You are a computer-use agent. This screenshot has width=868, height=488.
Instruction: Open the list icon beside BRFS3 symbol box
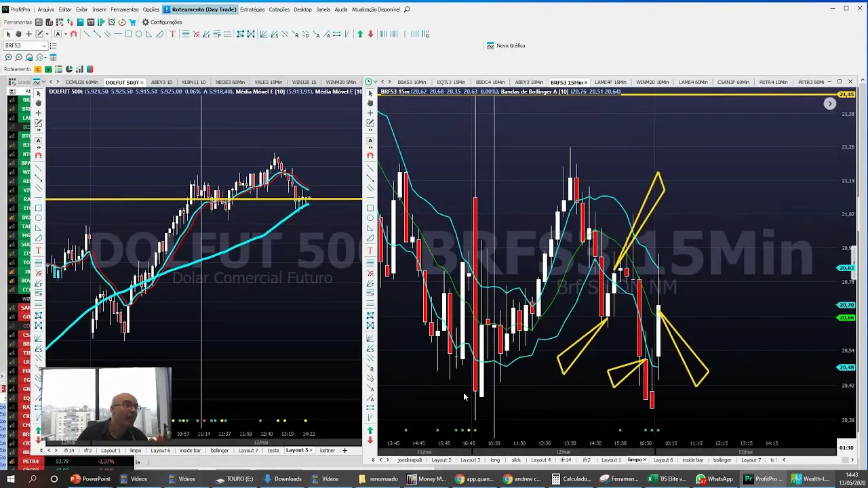[x=53, y=45]
